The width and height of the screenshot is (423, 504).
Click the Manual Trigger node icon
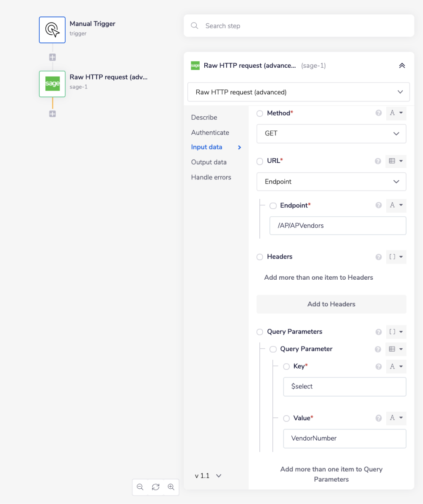[52, 30]
